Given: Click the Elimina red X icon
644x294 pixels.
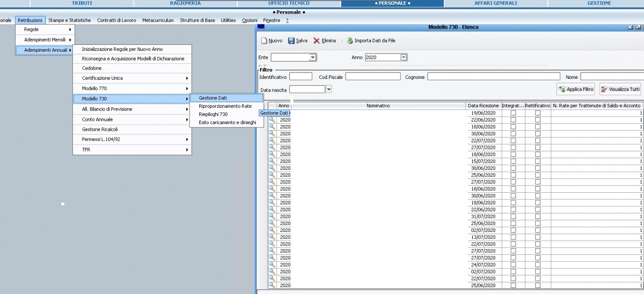Looking at the screenshot, I should 317,41.
